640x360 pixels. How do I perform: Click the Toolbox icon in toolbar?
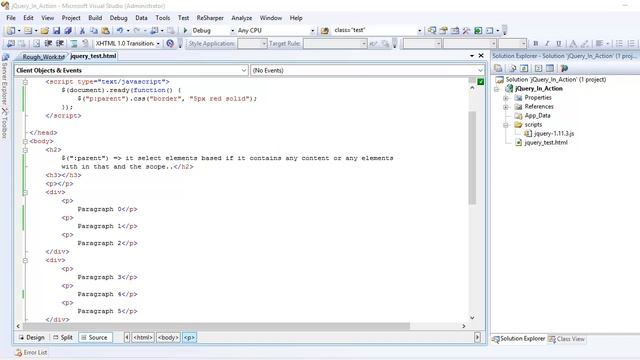(467, 31)
